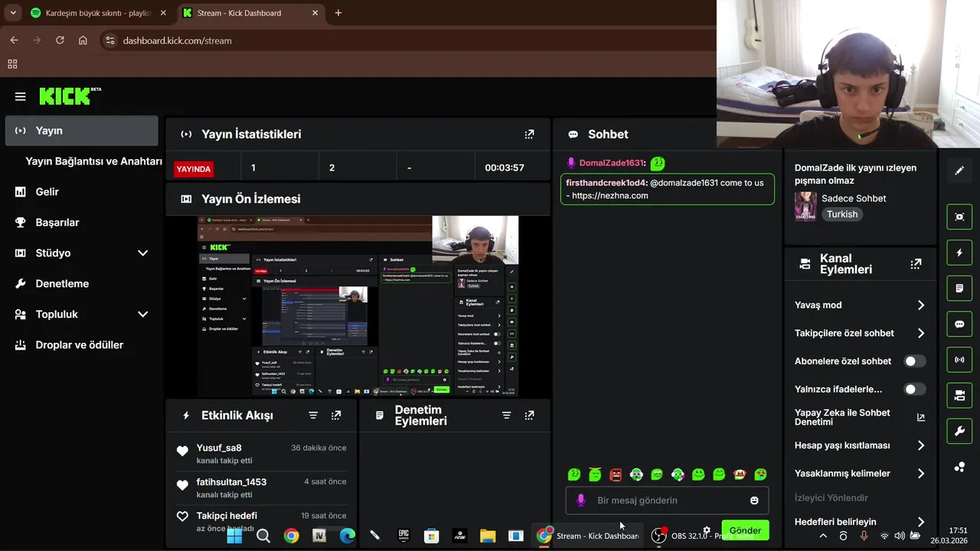Focus the Bir mesaj gönderin input
The height and width of the screenshot is (551, 980).
coord(666,500)
